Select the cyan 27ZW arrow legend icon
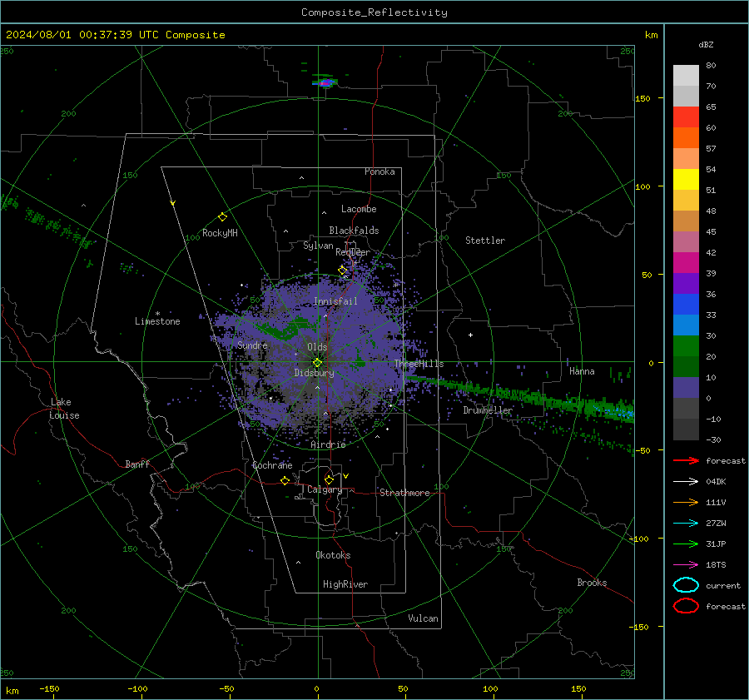This screenshot has width=749, height=700. coord(686,524)
